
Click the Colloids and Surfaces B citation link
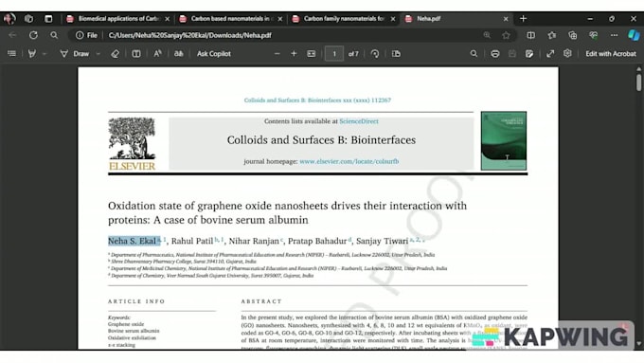317,100
